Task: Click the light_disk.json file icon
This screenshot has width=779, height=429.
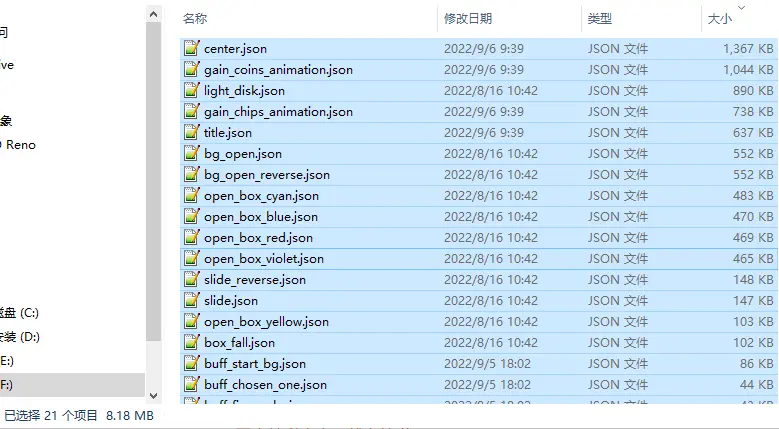Action: pyautogui.click(x=191, y=91)
